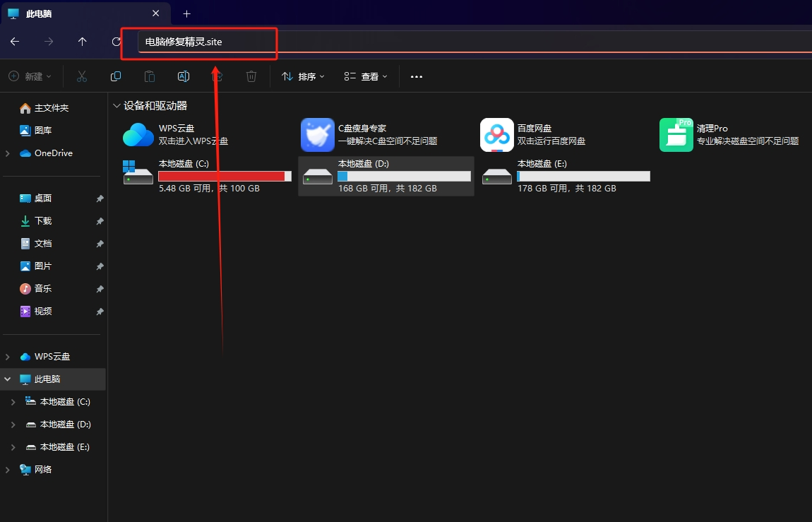The height and width of the screenshot is (522, 812).
Task: Click the Paste icon
Action: pos(149,76)
